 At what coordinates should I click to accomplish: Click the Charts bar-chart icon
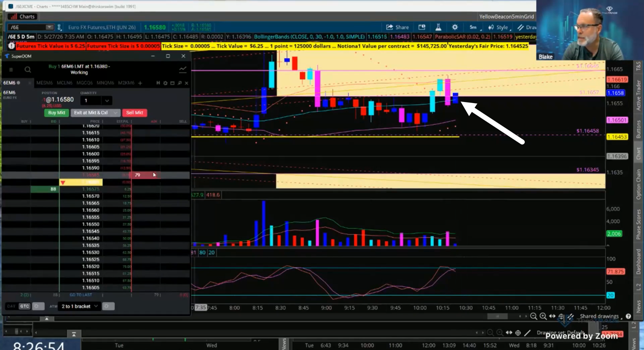point(13,17)
